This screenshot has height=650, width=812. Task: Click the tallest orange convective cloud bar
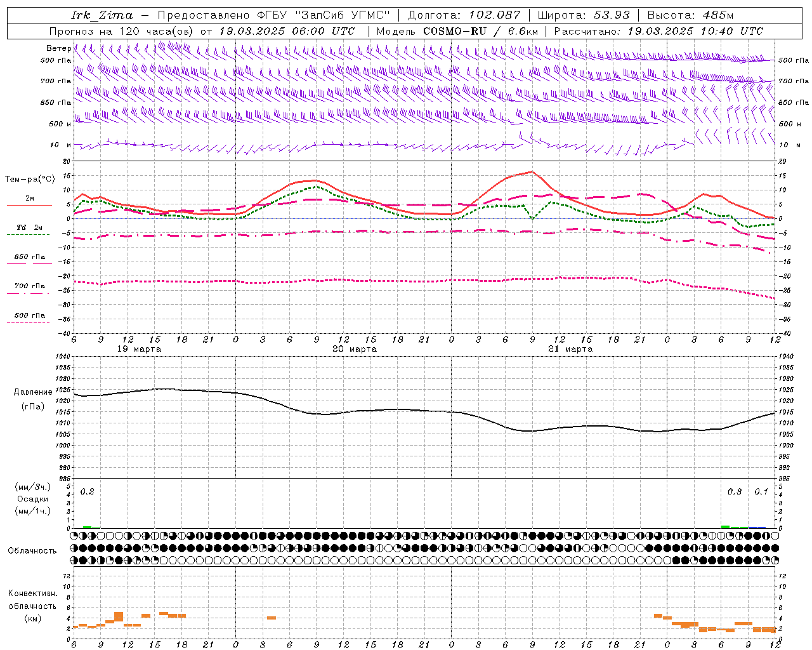tap(119, 616)
